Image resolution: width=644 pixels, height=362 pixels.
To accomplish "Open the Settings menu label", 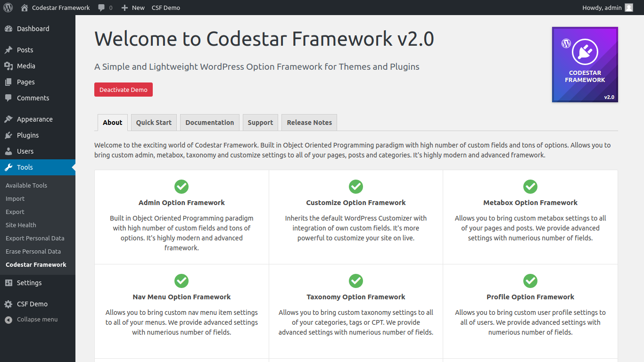I will pos(29,283).
